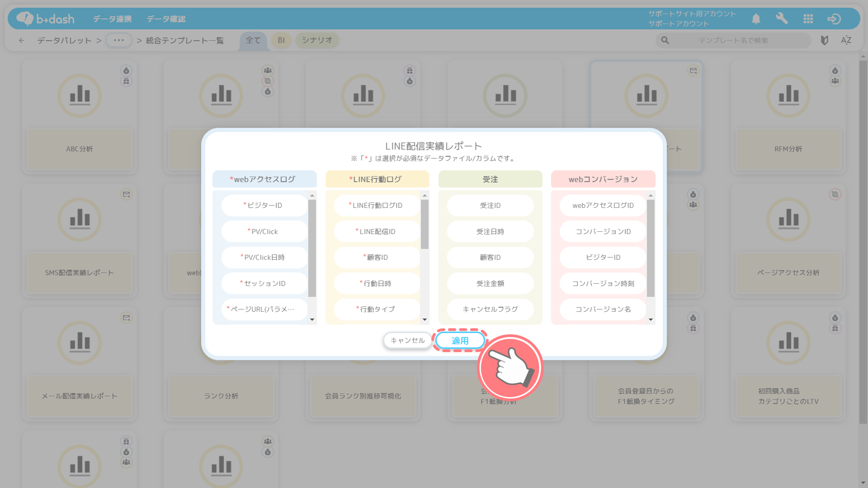This screenshot has height=488, width=868.
Task: Open the apps grid icon
Action: coord(808,19)
